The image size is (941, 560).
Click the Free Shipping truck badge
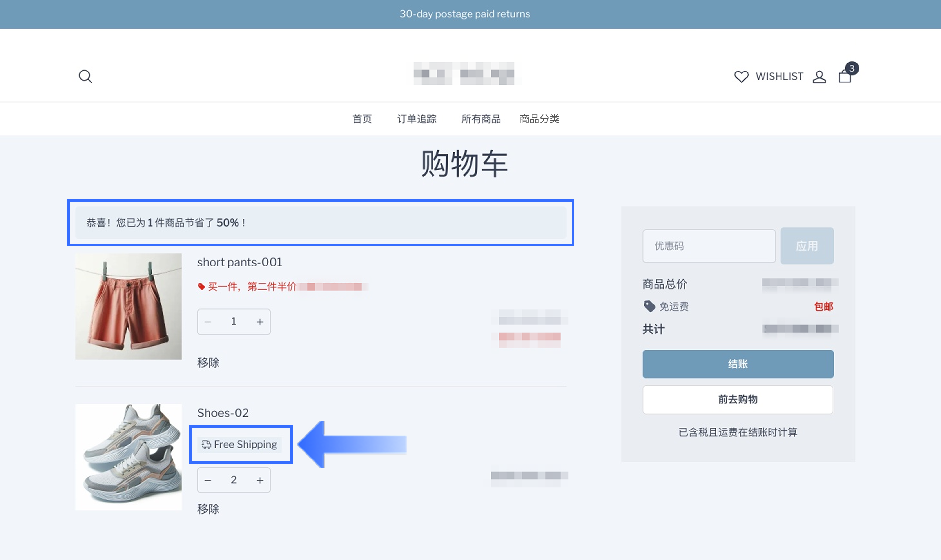[239, 445]
